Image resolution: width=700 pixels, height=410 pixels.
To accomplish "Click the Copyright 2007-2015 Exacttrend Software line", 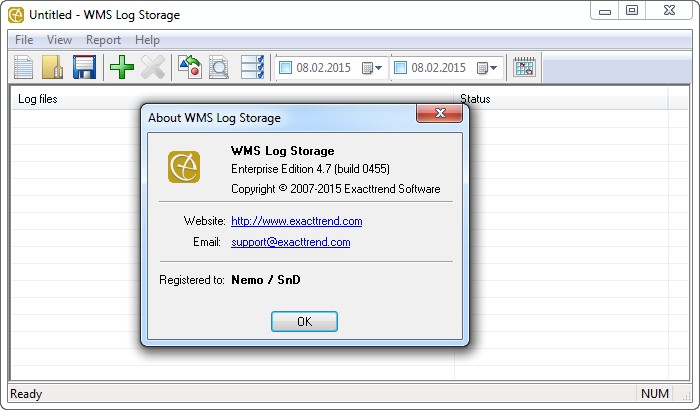I will pos(336,189).
